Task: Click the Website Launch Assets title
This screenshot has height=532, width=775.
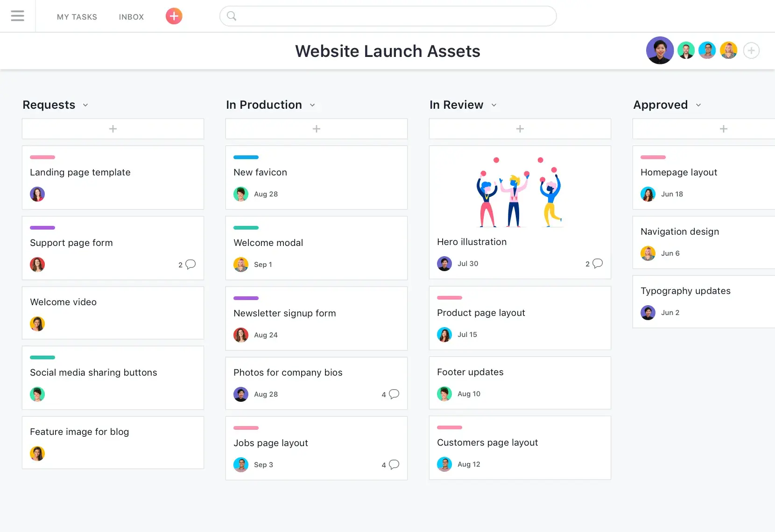Action: coord(387,51)
